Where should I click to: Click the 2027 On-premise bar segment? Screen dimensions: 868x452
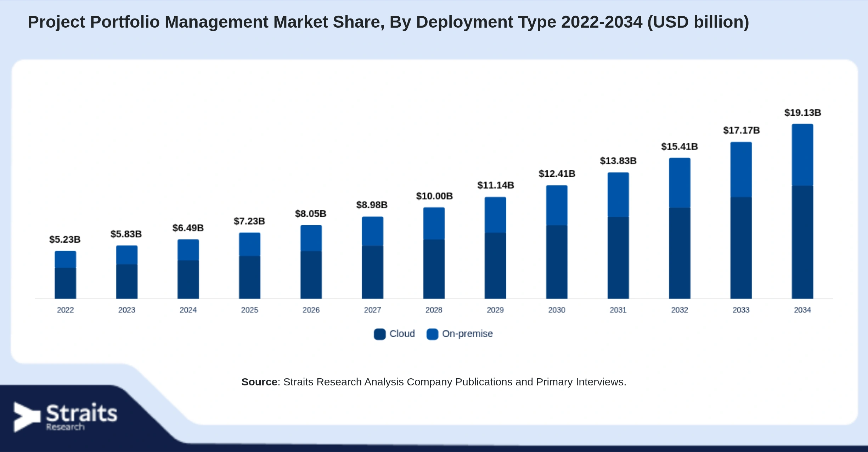pyautogui.click(x=372, y=231)
